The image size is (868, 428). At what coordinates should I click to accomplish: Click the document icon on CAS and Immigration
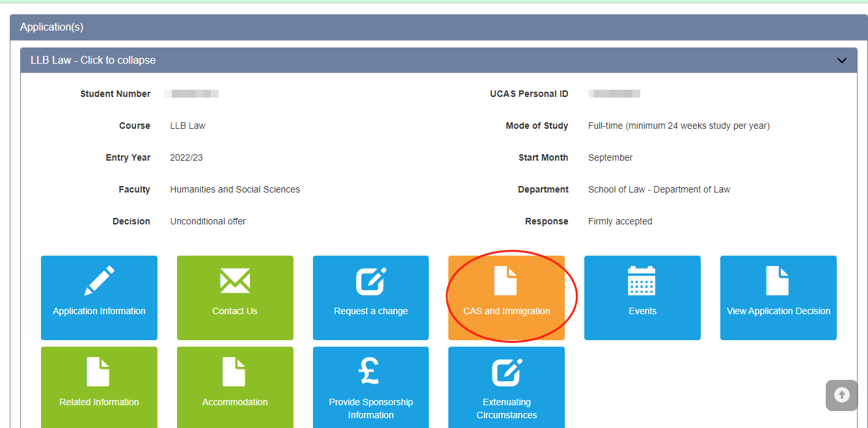click(506, 281)
